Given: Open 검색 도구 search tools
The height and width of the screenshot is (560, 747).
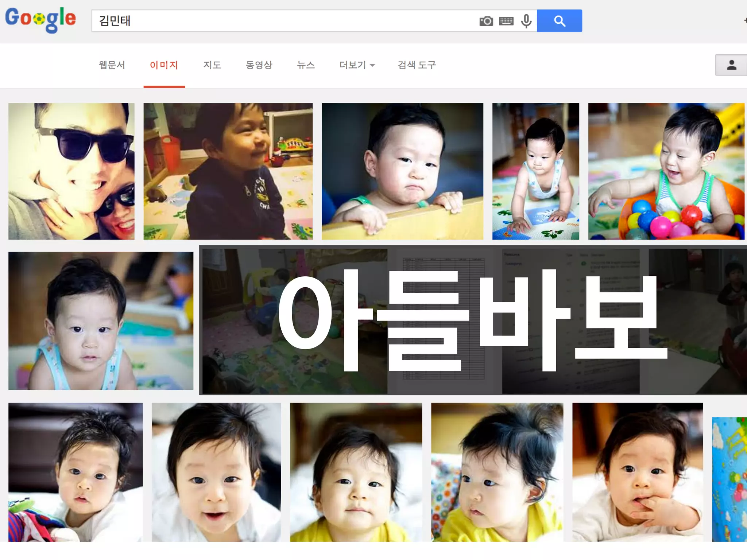Looking at the screenshot, I should coord(417,65).
